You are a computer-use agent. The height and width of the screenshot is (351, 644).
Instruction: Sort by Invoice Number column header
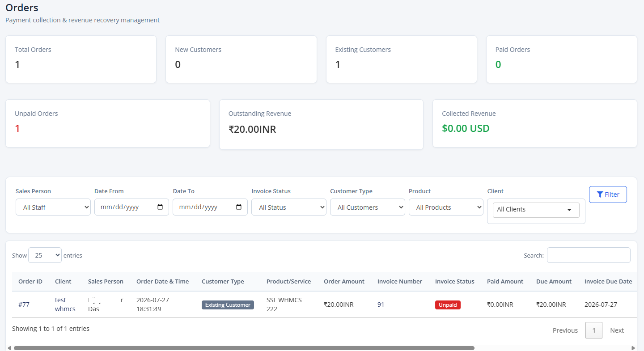point(399,281)
